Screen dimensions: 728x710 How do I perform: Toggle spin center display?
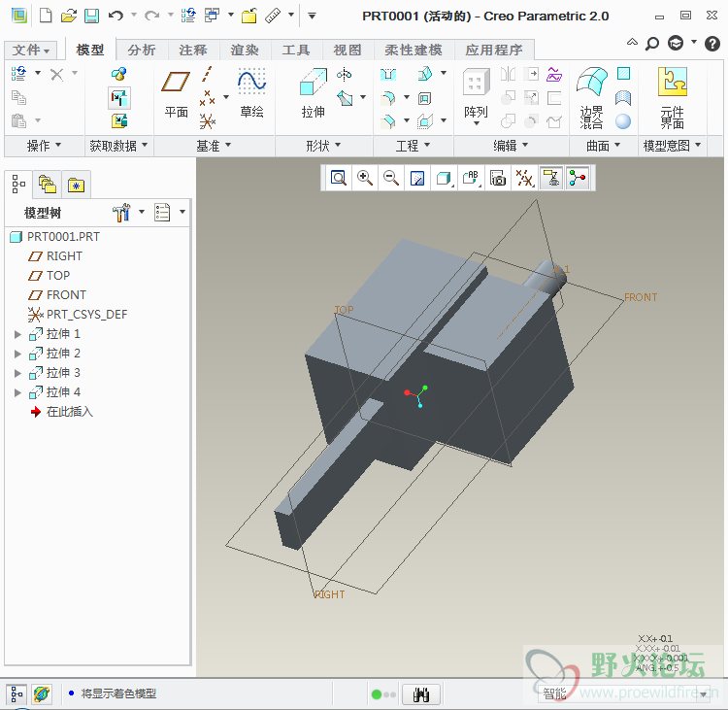pos(578,178)
